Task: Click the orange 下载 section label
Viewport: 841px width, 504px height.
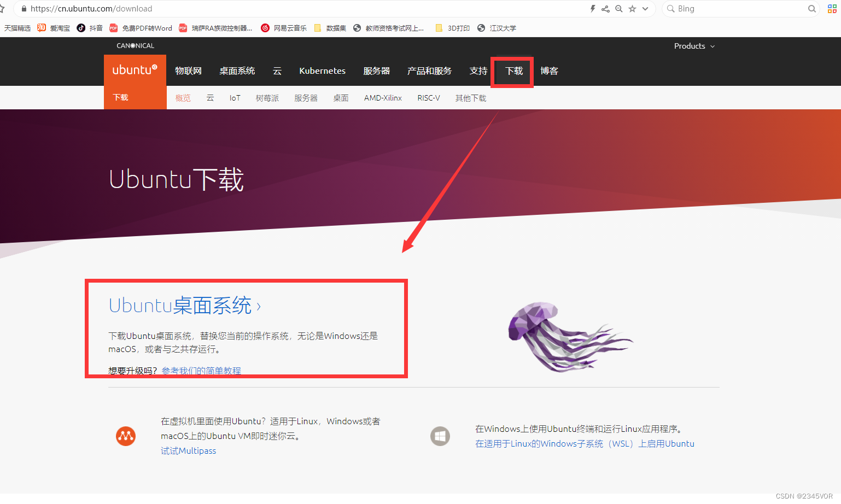Action: pyautogui.click(x=120, y=97)
